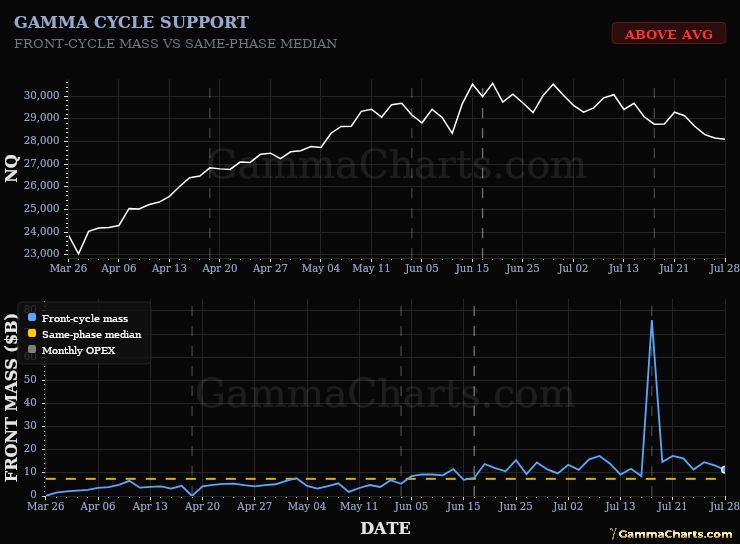This screenshot has height=544, width=740.
Task: Click Apr 20 label on upper chart
Action: click(x=219, y=268)
